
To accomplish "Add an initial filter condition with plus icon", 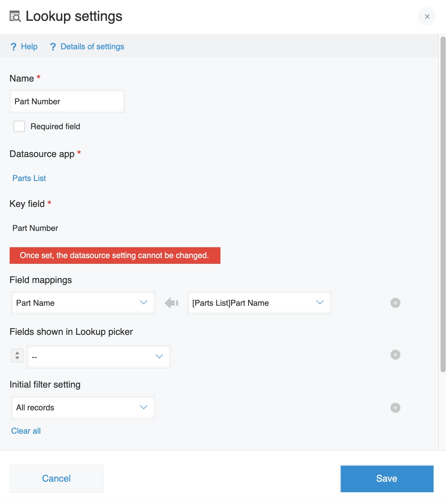I will click(395, 408).
